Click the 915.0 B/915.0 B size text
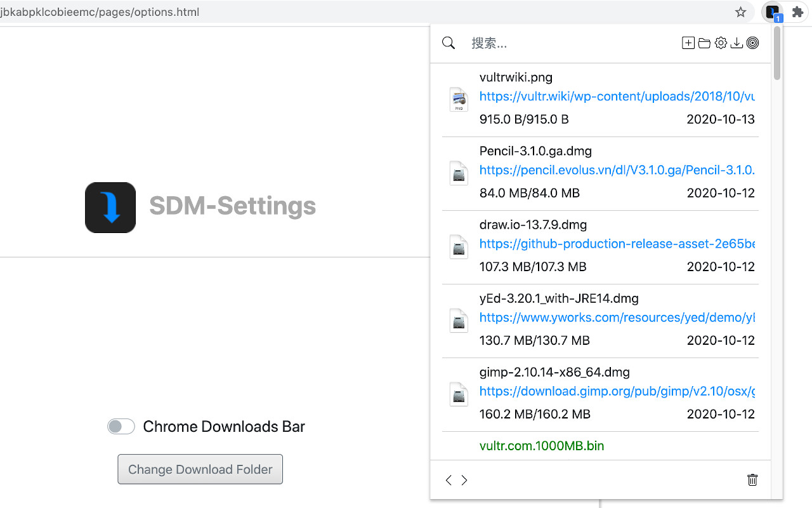The image size is (812, 508). [x=524, y=119]
